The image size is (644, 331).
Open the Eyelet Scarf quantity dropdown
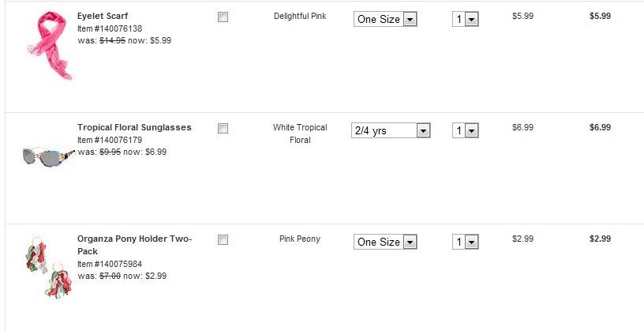click(x=466, y=19)
